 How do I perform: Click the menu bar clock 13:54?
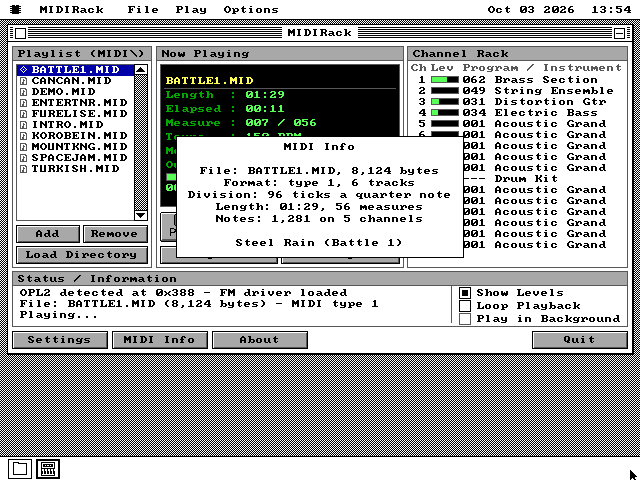pyautogui.click(x=611, y=9)
